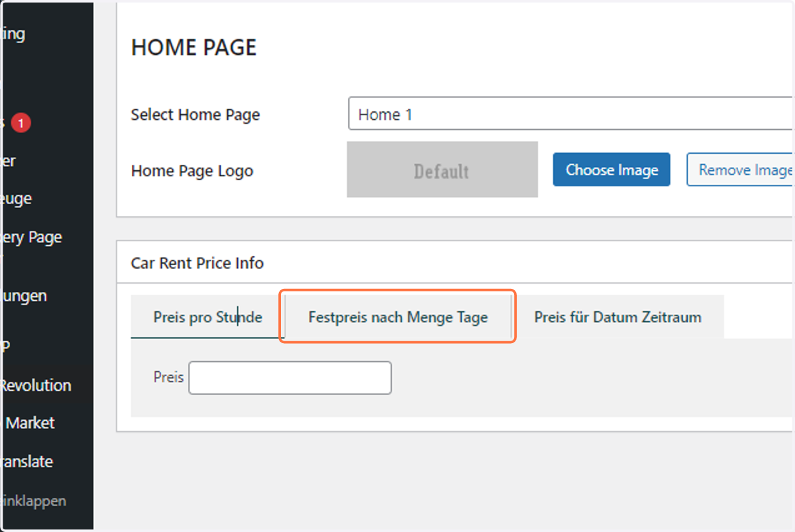Open the sidebar item with the red 1 badge
795x532 pixels.
tap(16, 123)
